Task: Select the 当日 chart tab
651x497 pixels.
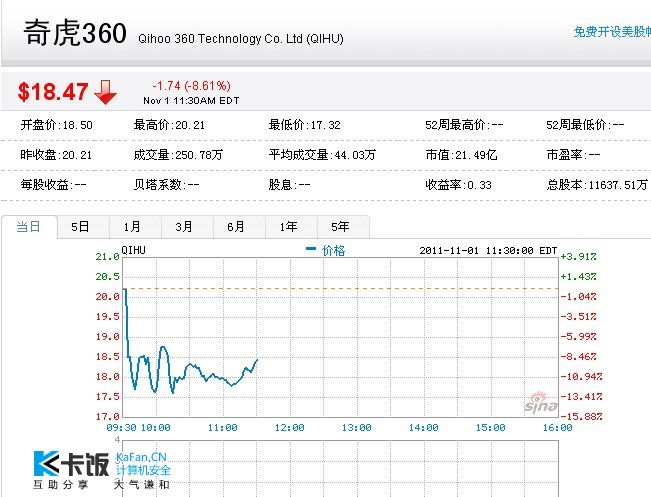Action: 29,227
